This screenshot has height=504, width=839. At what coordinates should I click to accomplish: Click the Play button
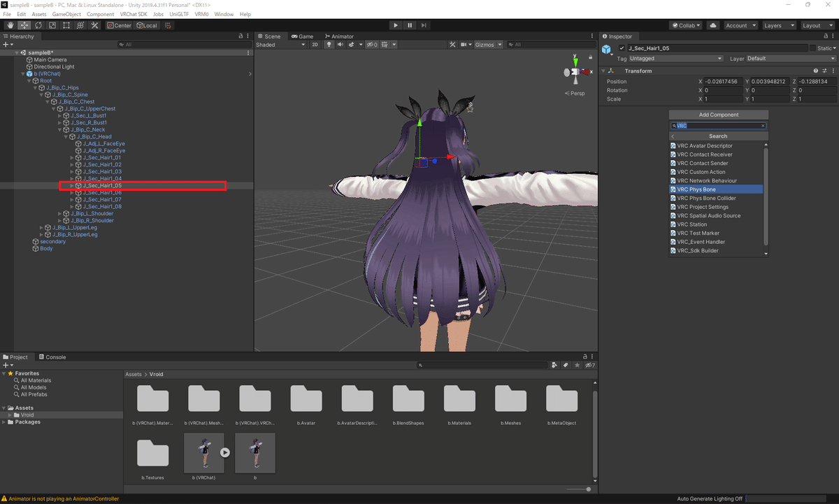coord(396,25)
